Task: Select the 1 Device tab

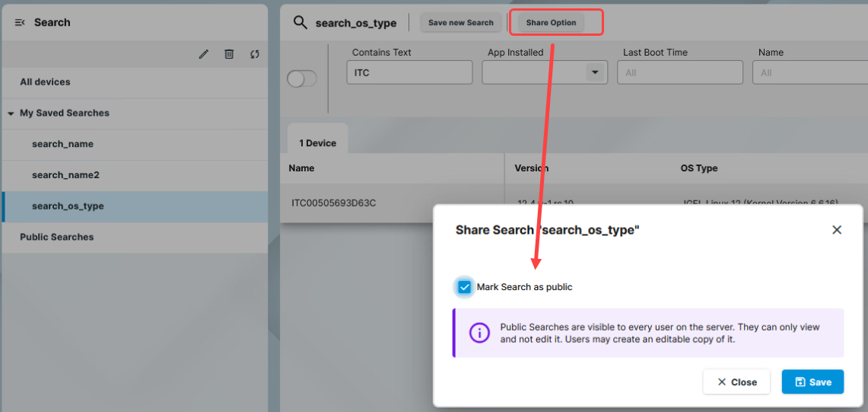Action: coord(317,143)
